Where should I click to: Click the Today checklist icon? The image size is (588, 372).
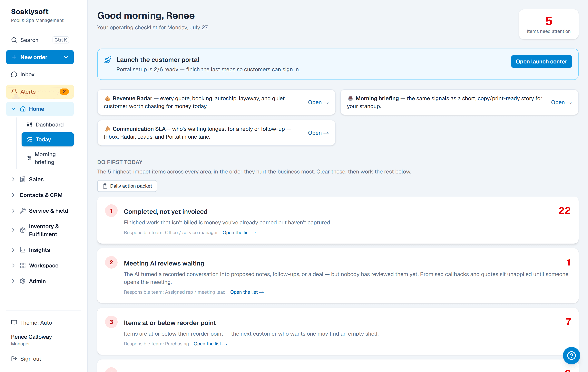point(29,140)
